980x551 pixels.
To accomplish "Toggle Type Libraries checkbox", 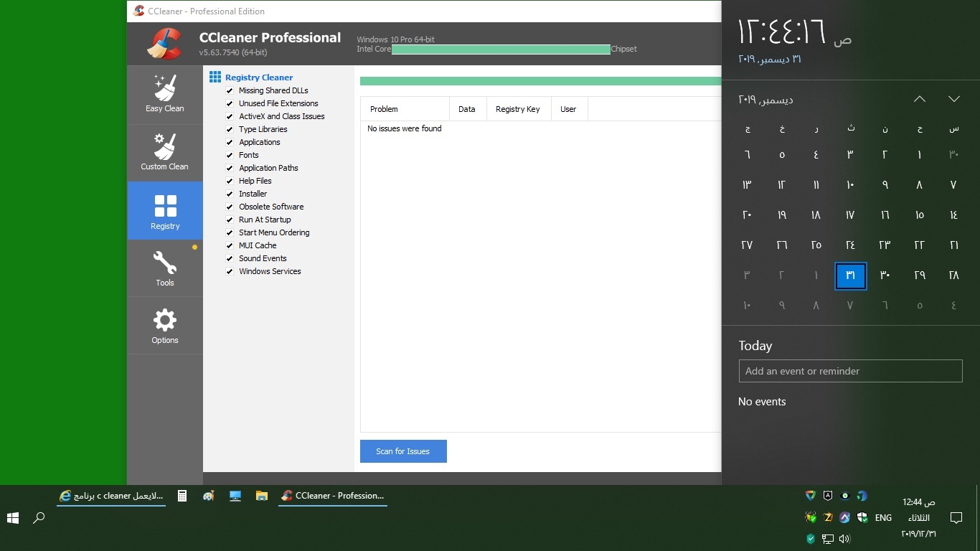I will coord(230,129).
